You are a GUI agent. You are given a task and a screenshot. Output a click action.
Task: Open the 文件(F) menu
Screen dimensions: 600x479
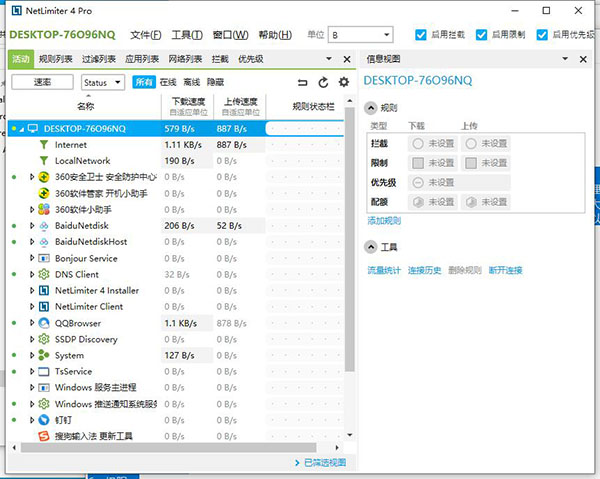(x=146, y=35)
